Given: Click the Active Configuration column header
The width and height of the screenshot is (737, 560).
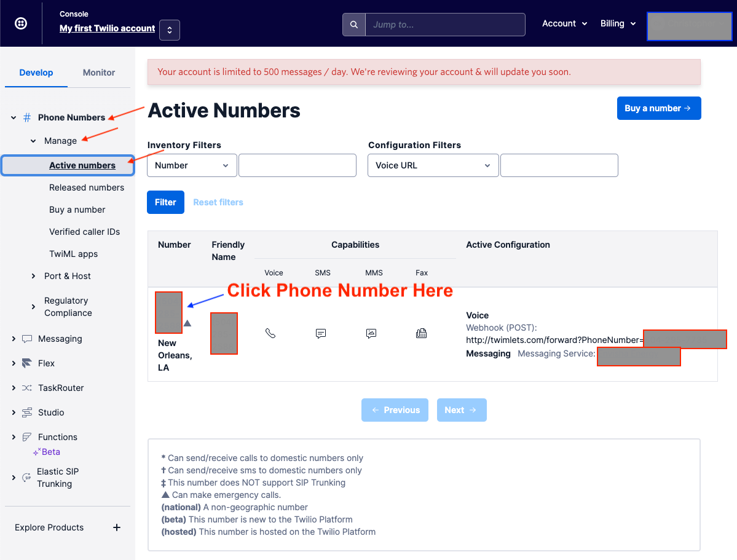Looking at the screenshot, I should [x=508, y=245].
